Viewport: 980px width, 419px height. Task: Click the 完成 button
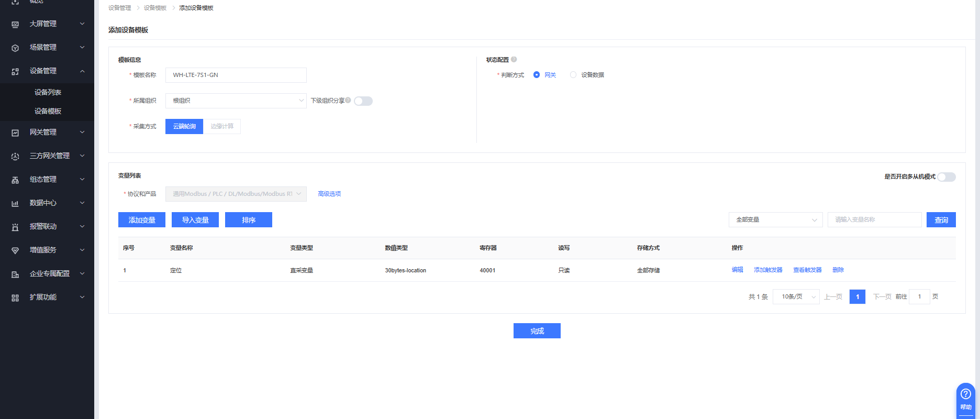[537, 331]
